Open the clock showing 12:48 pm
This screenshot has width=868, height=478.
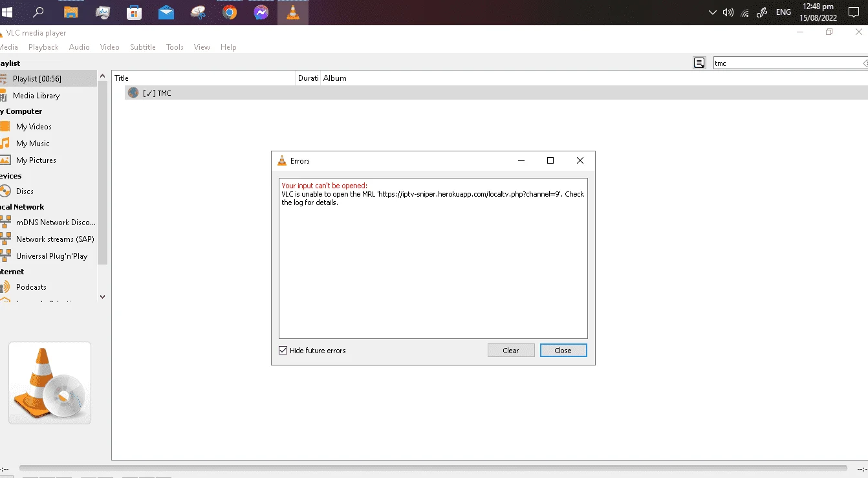818,12
